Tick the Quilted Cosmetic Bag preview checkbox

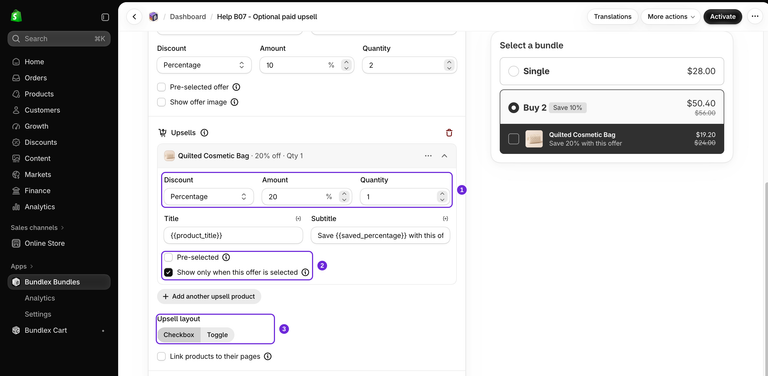(513, 139)
